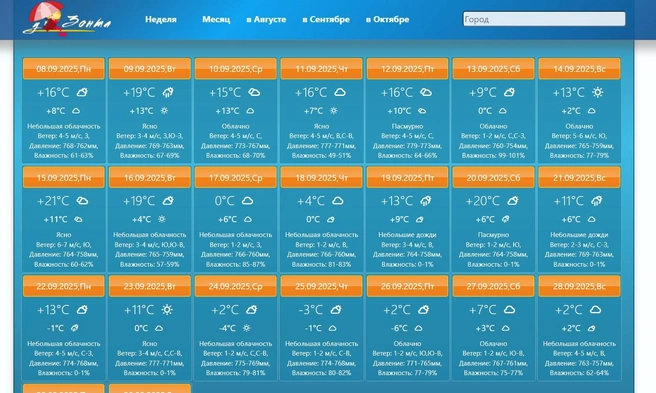Open the 26.09.2025,Пт date header

407,286
